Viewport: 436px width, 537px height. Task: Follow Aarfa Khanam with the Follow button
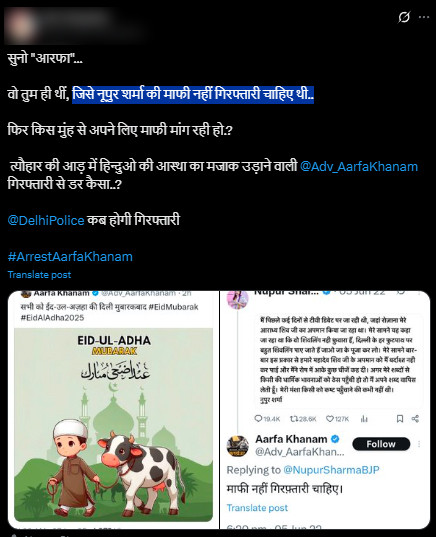tap(381, 444)
